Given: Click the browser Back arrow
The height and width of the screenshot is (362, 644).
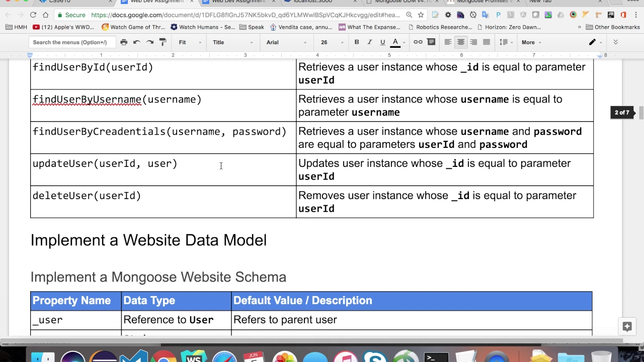Looking at the screenshot, I should [x=9, y=15].
